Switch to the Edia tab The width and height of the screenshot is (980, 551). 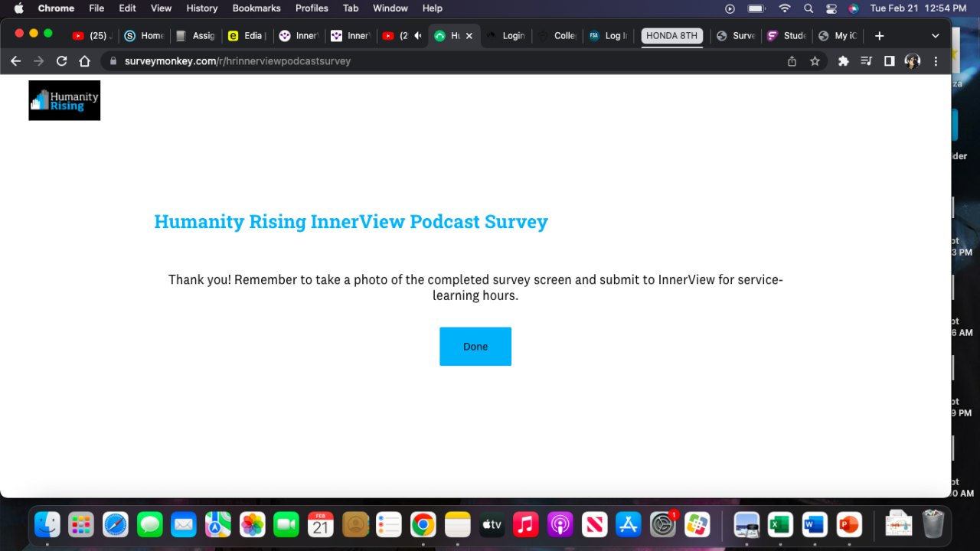[247, 36]
